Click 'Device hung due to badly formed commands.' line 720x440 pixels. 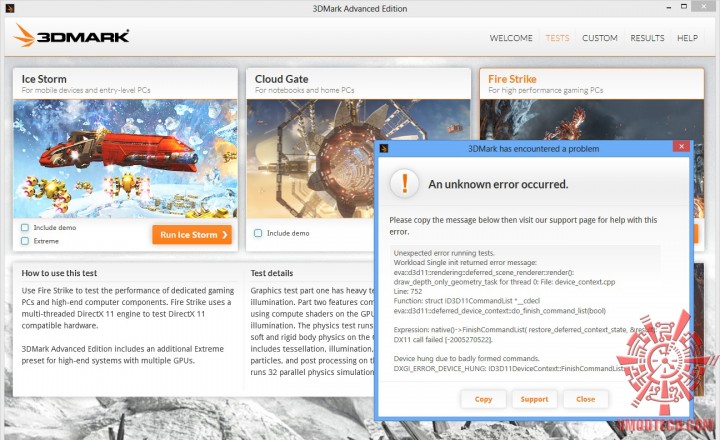(x=467, y=358)
